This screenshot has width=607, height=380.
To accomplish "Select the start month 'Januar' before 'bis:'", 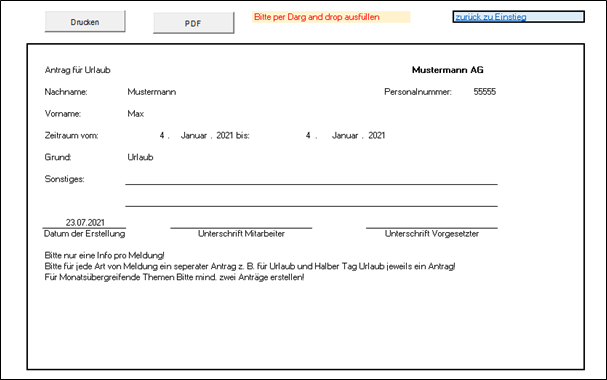I will [x=194, y=135].
